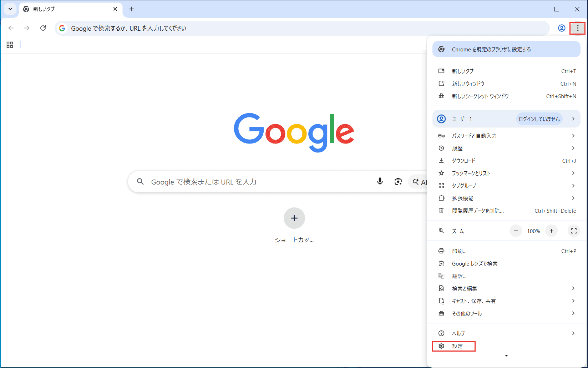Open 閲覧履歴データを削除 via the trash icon
The height and width of the screenshot is (368, 588).
coord(441,211)
